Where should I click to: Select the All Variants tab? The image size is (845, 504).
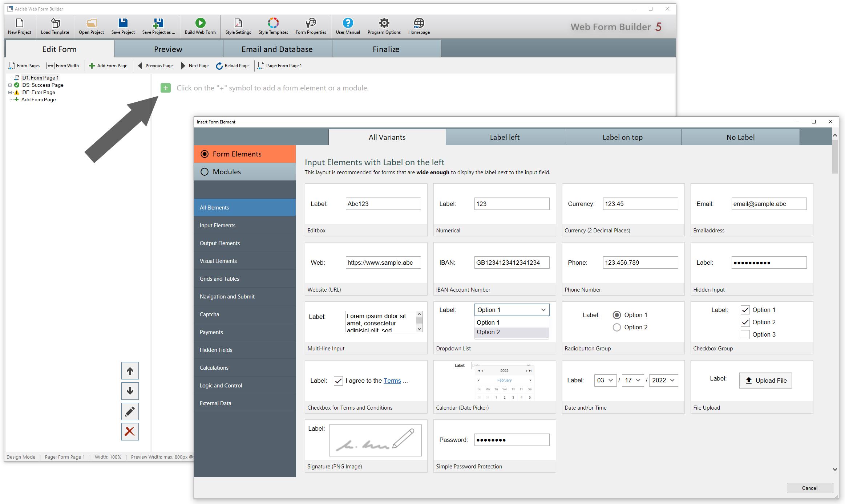coord(387,137)
